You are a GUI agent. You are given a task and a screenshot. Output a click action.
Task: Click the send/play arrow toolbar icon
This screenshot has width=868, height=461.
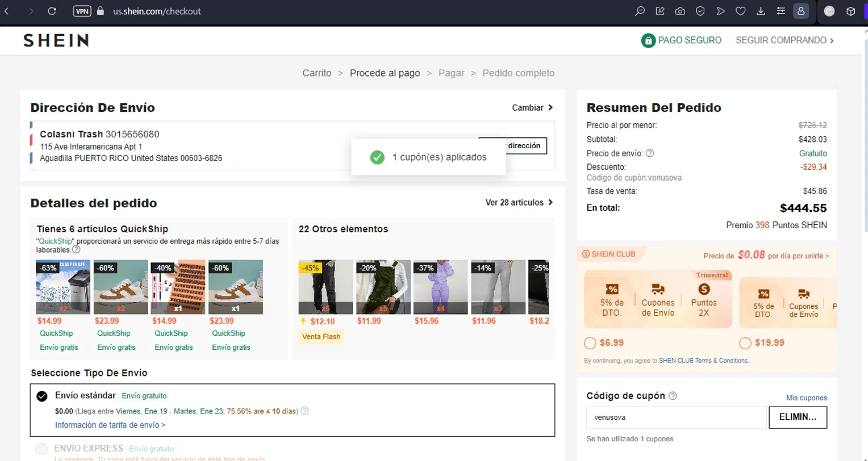tap(720, 11)
